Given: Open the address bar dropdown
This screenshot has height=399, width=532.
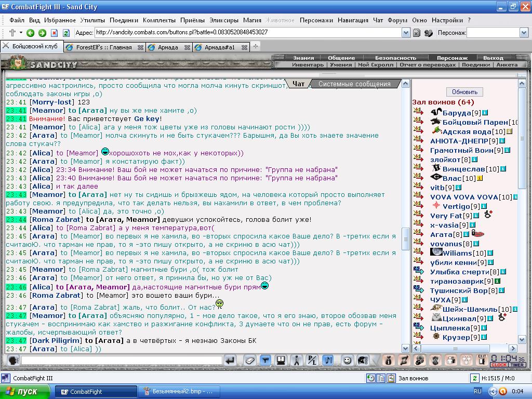Looking at the screenshot, I should click(406, 33).
